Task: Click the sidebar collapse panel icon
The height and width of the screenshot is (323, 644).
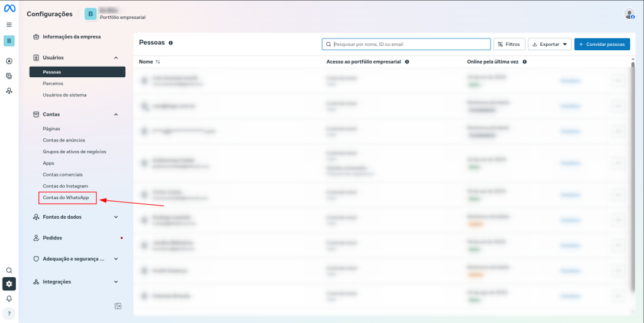Action: click(x=118, y=306)
